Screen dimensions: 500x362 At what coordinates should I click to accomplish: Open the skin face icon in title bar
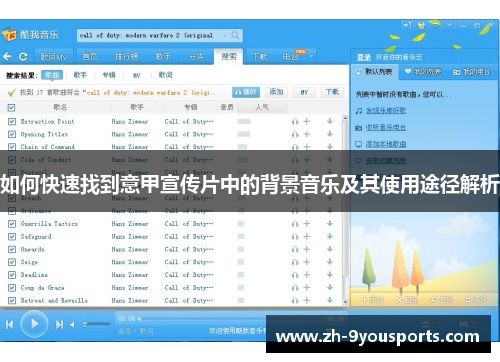(x=421, y=25)
